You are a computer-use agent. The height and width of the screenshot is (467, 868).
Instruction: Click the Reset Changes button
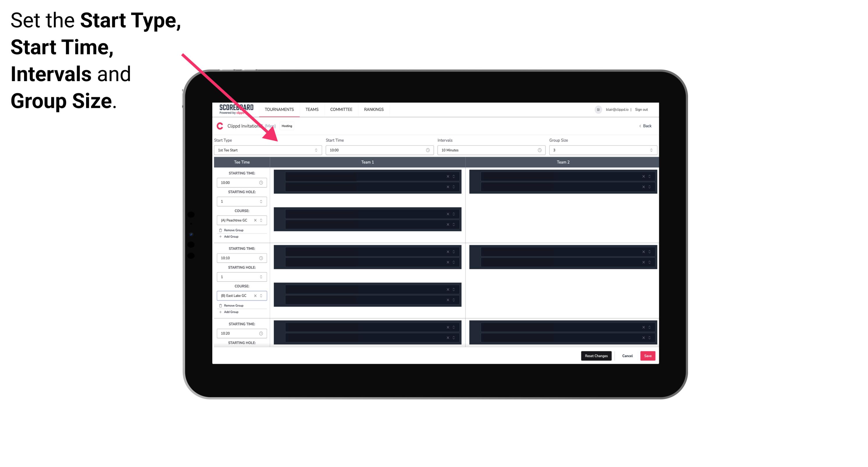[597, 355]
